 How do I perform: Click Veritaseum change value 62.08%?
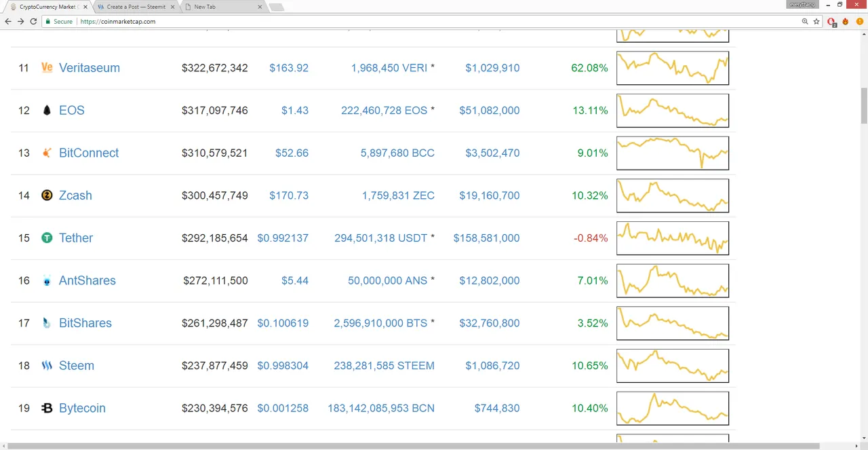pos(590,68)
